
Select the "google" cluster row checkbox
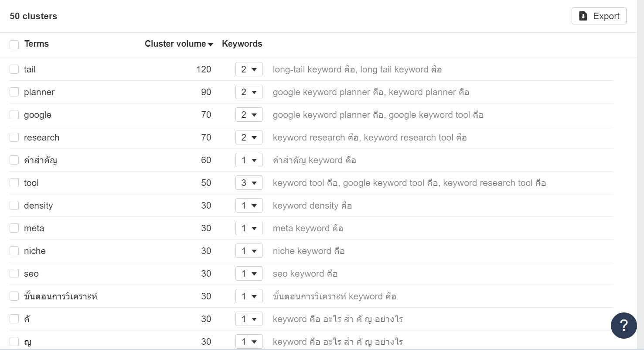(x=14, y=114)
